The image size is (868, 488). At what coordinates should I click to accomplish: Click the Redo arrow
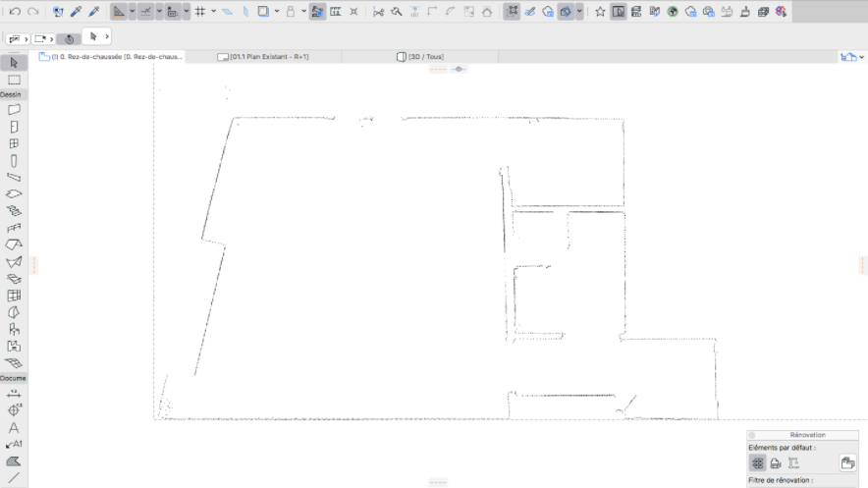(33, 12)
